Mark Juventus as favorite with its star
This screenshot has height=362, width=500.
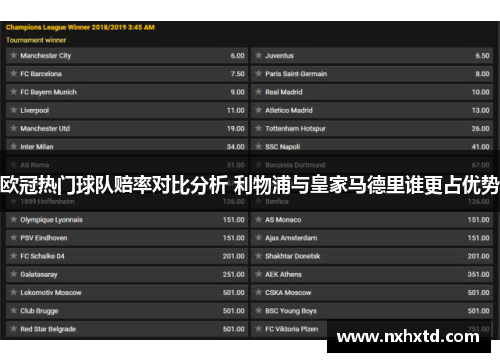[258, 55]
